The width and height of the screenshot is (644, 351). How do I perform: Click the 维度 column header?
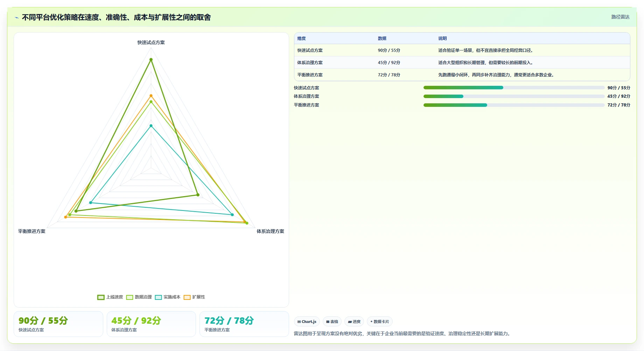click(301, 39)
